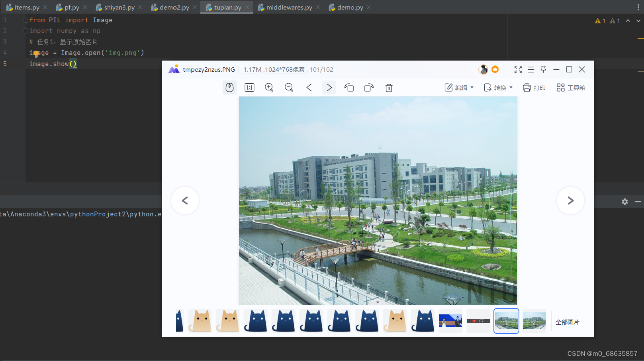Viewport: 644px width, 361px height.
Task: Click the 'img.png' string in code
Action: 122,53
